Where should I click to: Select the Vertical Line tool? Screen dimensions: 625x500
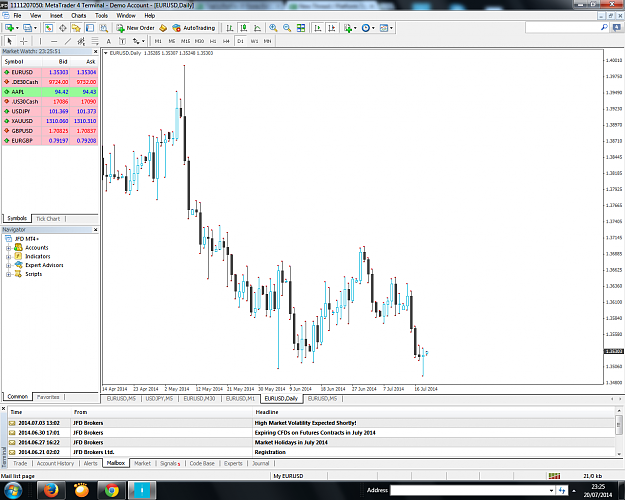(x=40, y=41)
